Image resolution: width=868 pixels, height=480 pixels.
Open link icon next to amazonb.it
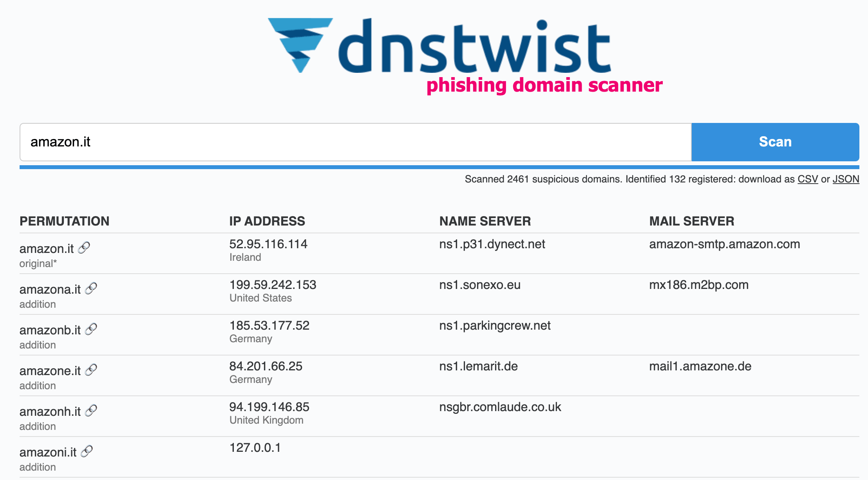tap(91, 329)
